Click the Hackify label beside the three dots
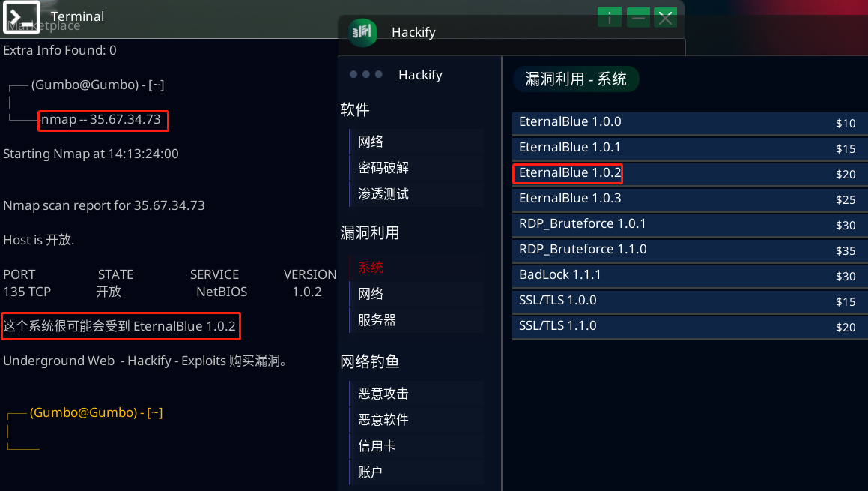 [x=420, y=75]
